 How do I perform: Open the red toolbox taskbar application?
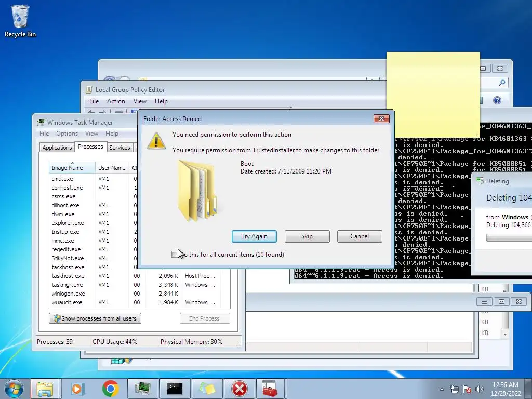[x=270, y=389]
